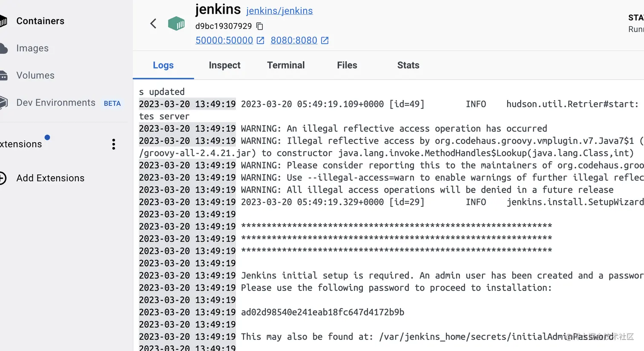
Task: Open the jenkins/jenkins image link
Action: click(279, 11)
